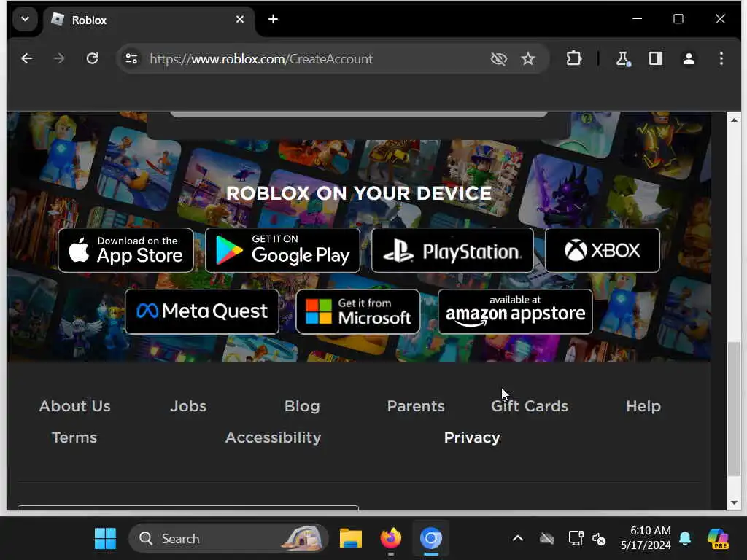Open the notification bell

(685, 539)
